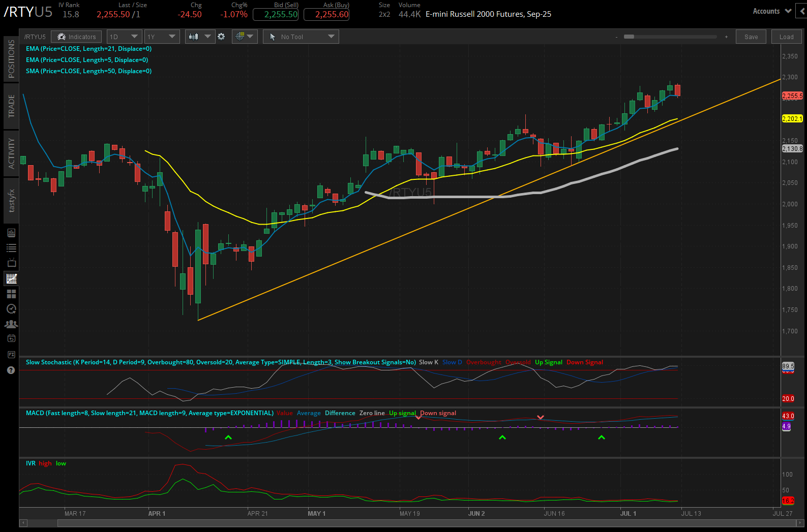Viewport: 807px width, 532px height.
Task: Open chart settings gear icon
Action: pos(221,37)
